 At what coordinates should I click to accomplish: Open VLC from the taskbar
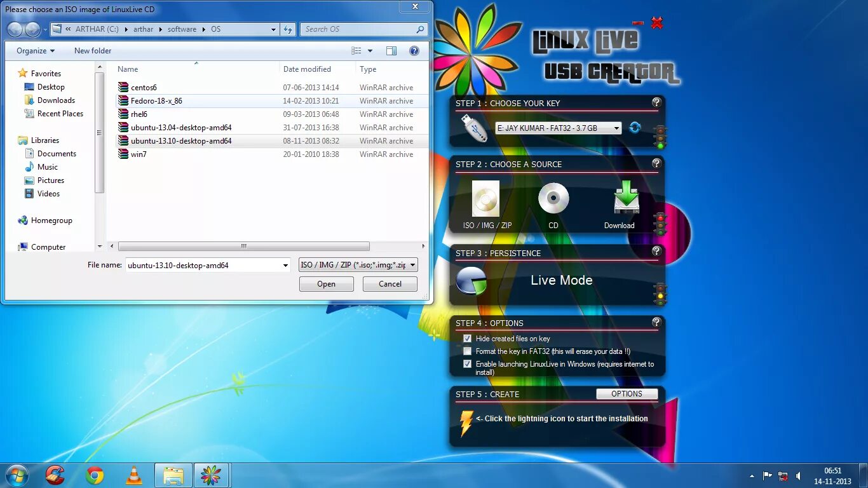(133, 475)
